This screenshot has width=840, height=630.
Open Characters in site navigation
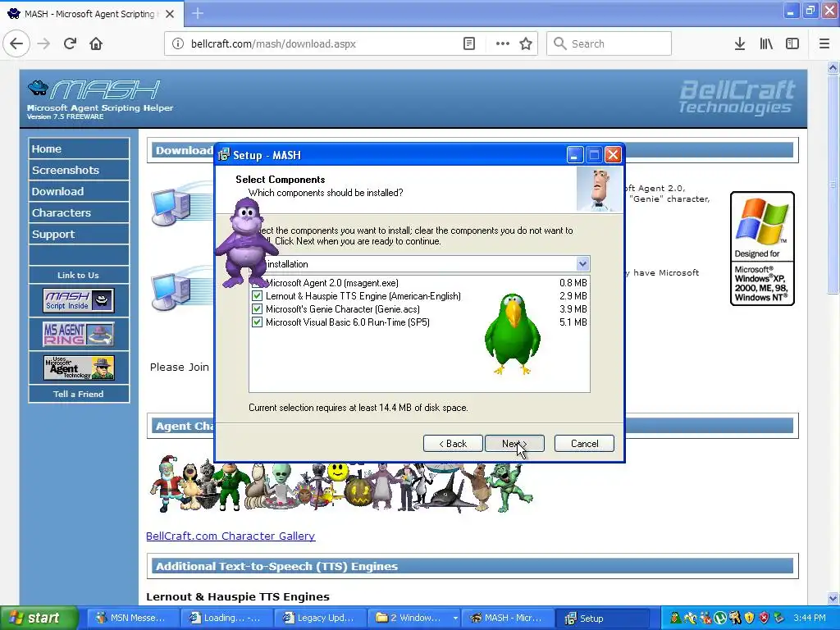79,212
